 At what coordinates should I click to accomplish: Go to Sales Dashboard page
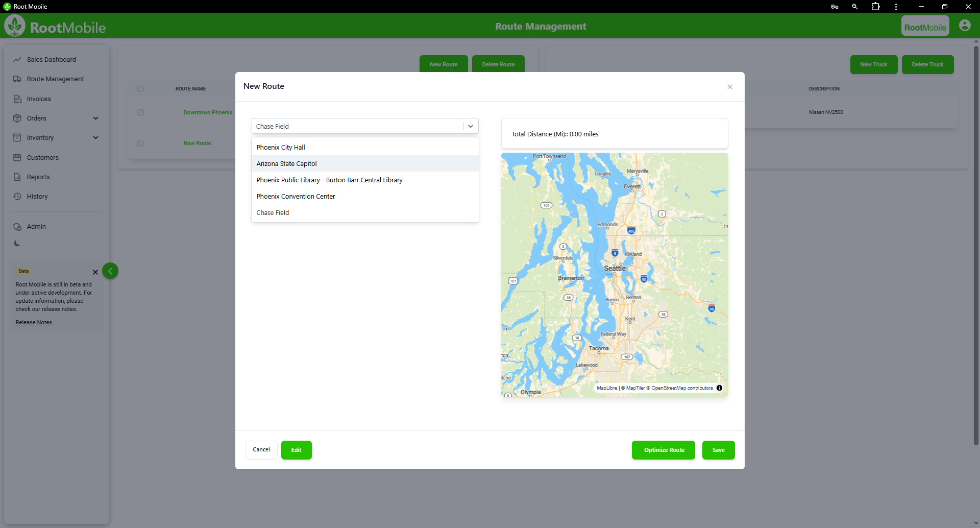click(x=51, y=60)
